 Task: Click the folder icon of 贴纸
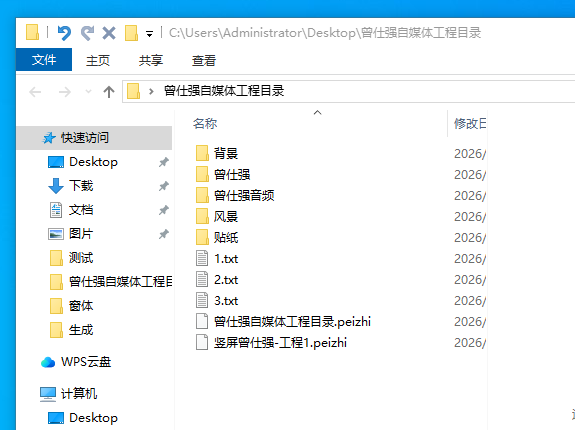[x=202, y=238]
